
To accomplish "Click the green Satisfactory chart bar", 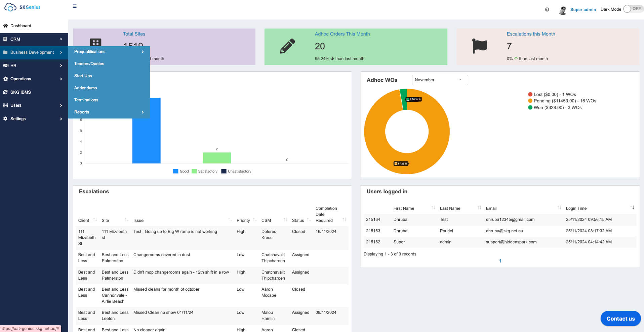I will (216, 158).
